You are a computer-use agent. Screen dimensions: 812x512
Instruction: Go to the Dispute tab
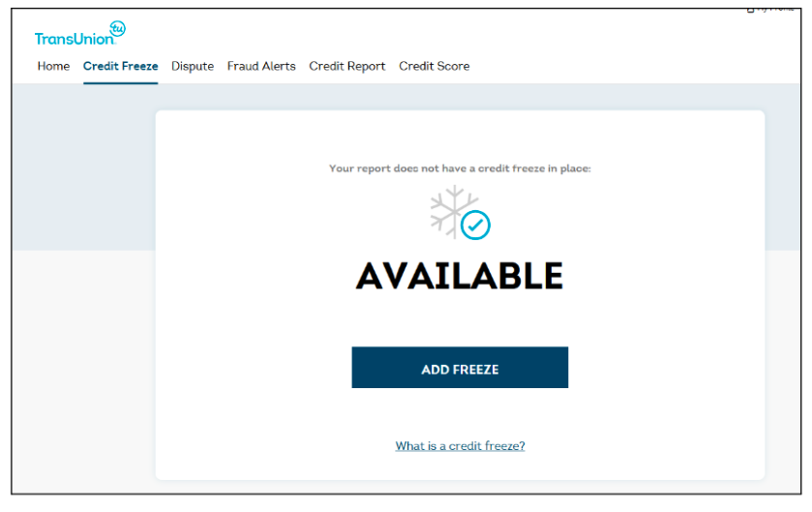(x=193, y=66)
